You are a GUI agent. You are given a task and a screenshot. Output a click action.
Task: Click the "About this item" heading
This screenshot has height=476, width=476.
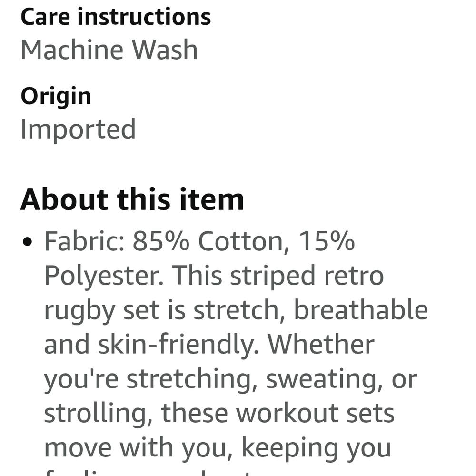[132, 199]
